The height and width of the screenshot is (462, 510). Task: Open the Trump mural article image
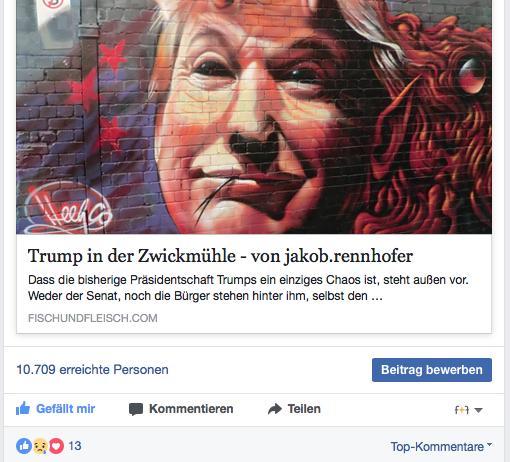[x=254, y=117]
